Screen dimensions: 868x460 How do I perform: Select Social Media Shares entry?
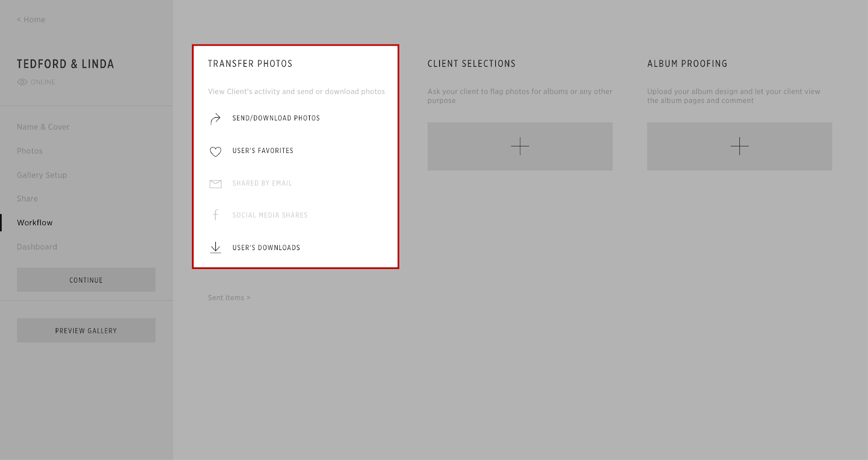coord(270,215)
